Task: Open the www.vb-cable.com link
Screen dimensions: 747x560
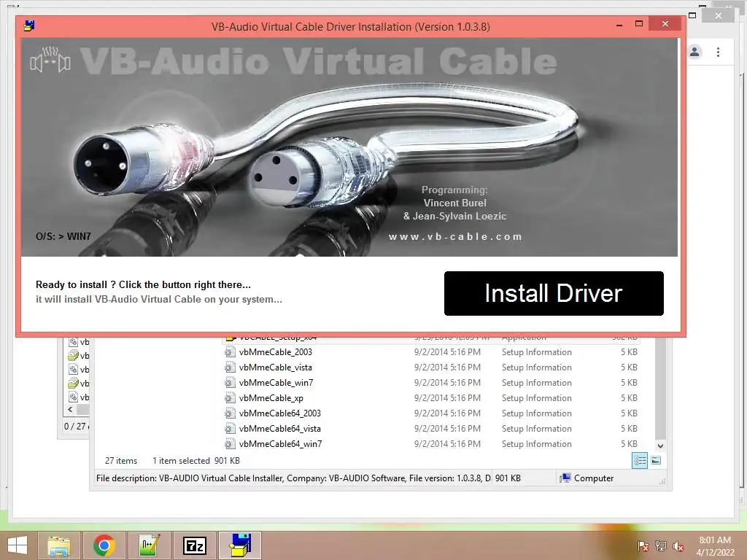Action: (x=455, y=237)
